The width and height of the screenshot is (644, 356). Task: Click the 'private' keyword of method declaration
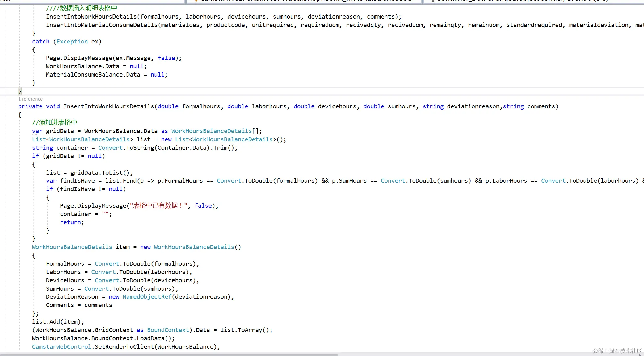coord(30,106)
